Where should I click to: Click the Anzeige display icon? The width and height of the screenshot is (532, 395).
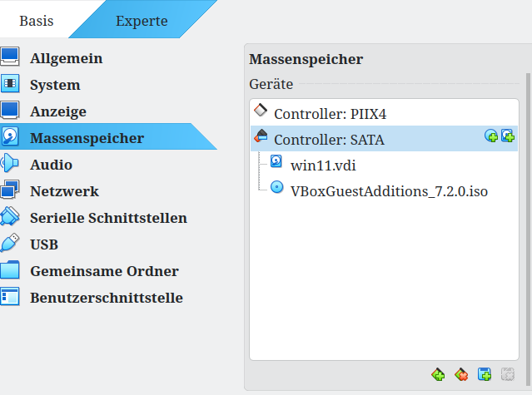coord(10,111)
